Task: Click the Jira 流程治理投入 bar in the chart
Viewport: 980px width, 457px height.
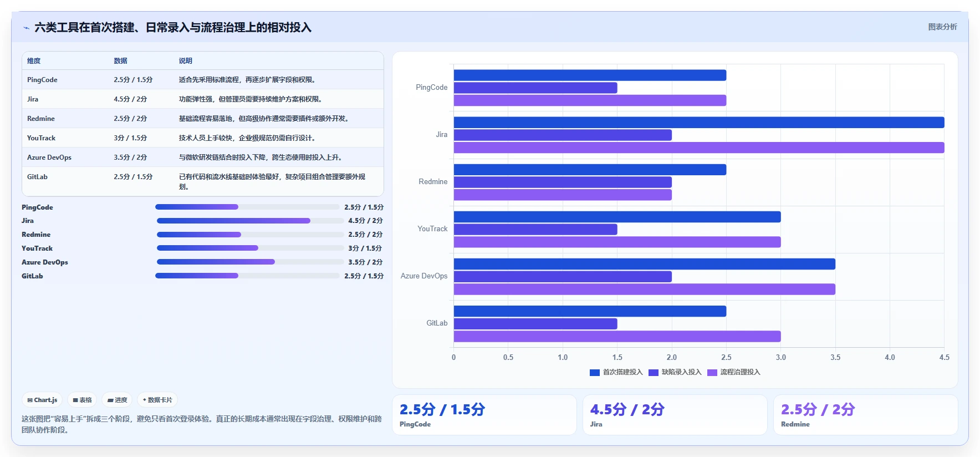Action: pyautogui.click(x=699, y=148)
